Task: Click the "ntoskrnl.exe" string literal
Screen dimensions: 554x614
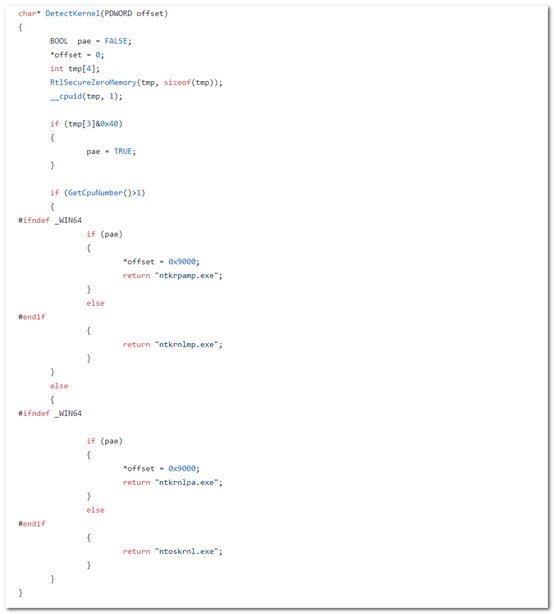Action: click(x=186, y=551)
